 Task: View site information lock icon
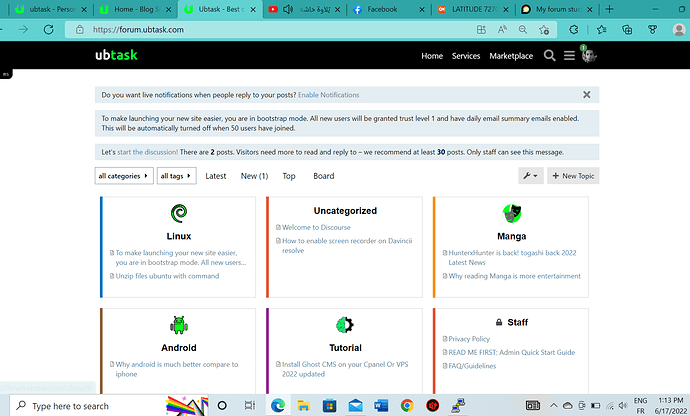80,29
